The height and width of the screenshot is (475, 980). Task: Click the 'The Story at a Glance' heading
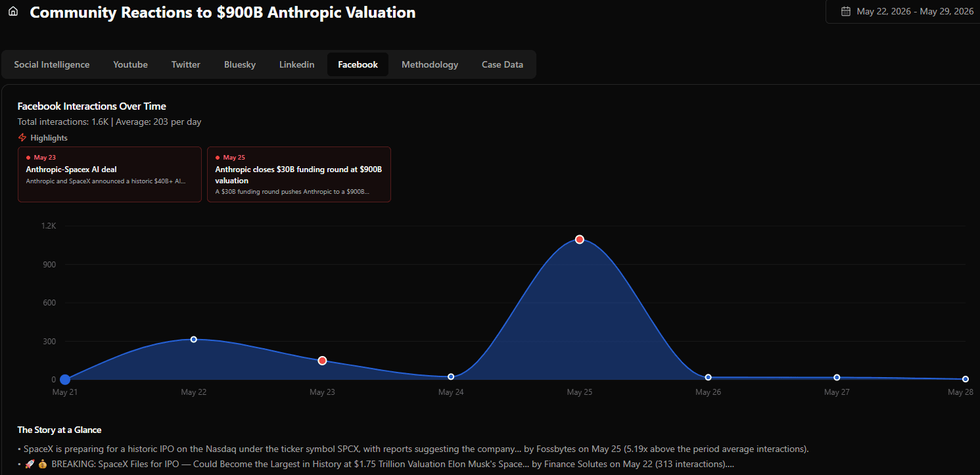[x=59, y=430]
